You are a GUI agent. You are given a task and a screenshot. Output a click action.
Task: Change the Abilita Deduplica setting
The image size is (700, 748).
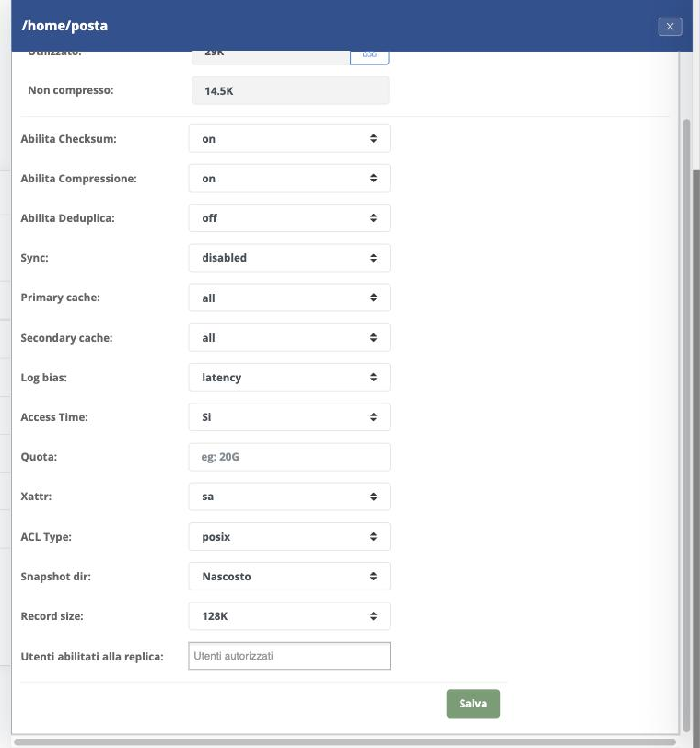pos(289,218)
